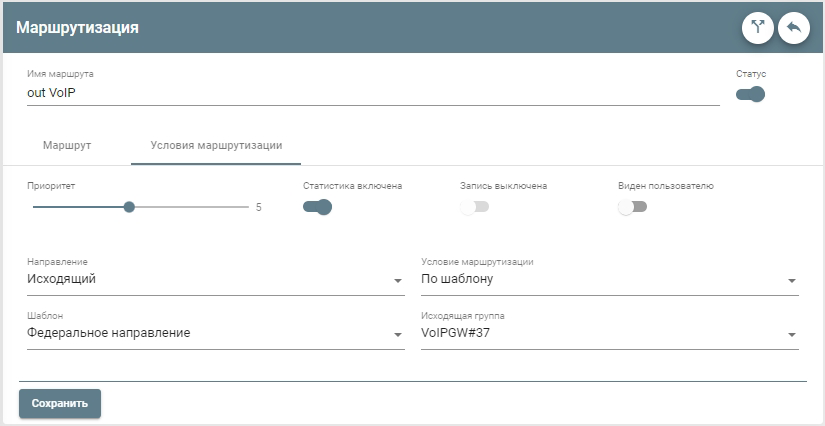Screen dimensions: 825x426
Task: Select the Условия маршрутизации tab
Action: point(216,145)
